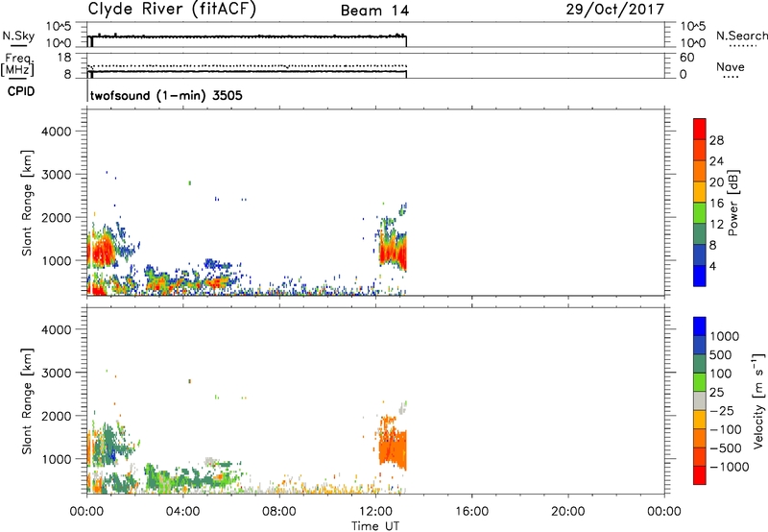The width and height of the screenshot is (768, 532).
Task: Click the 'Velocity [m s-1]' colorbar label
Action: [x=758, y=400]
